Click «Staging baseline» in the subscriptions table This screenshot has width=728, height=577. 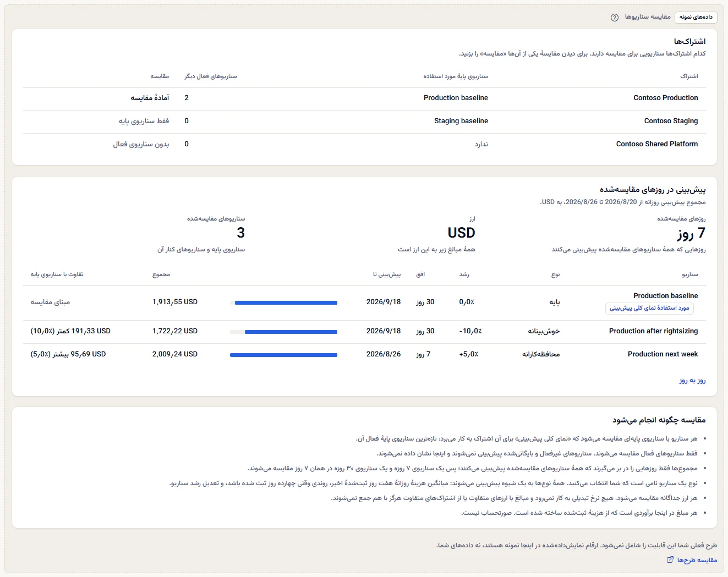(x=461, y=121)
